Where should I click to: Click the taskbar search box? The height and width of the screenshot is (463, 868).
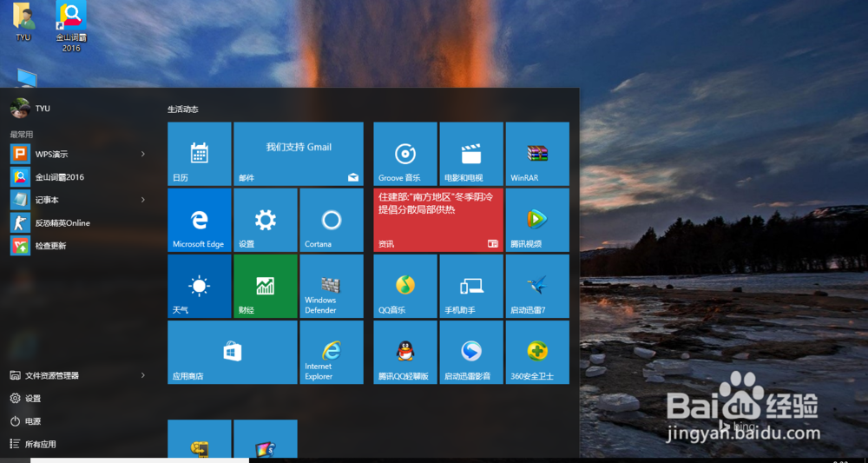point(140,460)
